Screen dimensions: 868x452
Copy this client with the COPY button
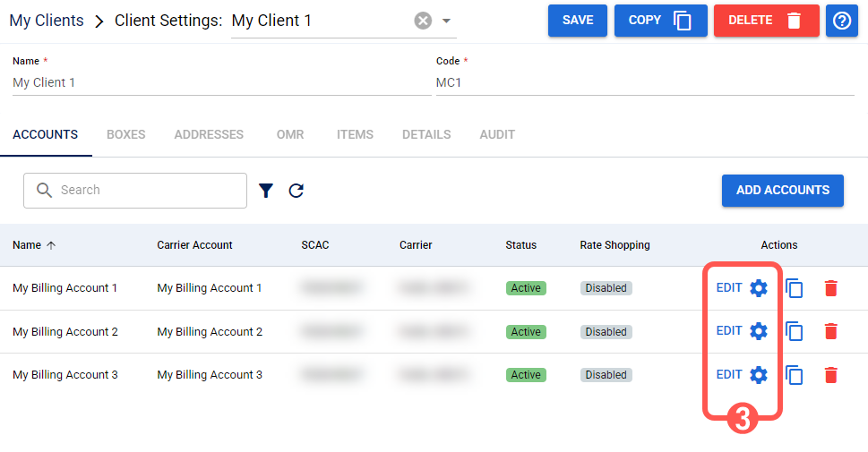660,21
